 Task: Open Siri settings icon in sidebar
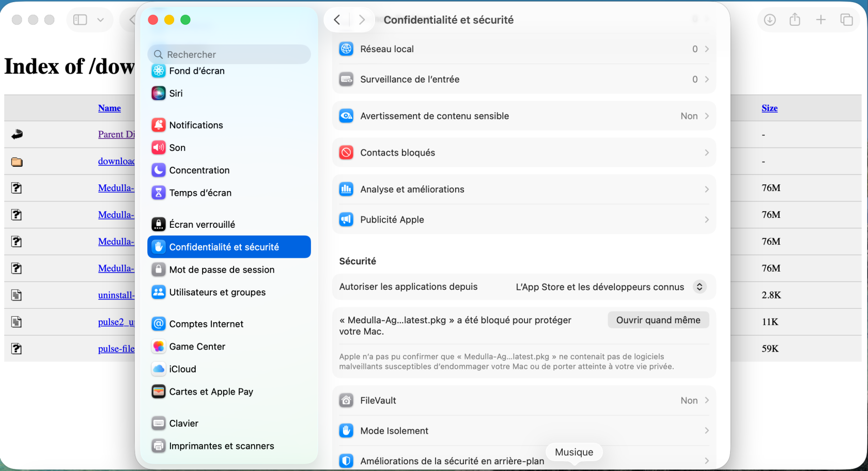[x=159, y=93]
